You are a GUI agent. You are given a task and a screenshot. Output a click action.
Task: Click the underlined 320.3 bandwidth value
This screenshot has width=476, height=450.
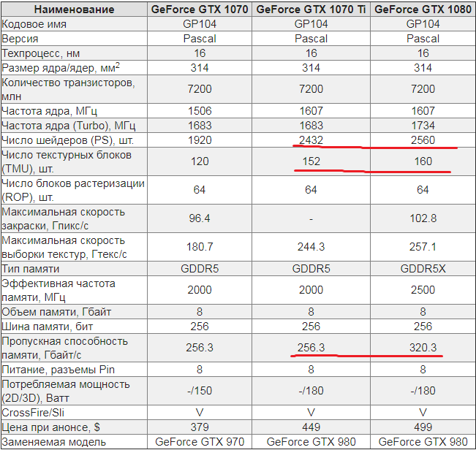[x=423, y=348]
